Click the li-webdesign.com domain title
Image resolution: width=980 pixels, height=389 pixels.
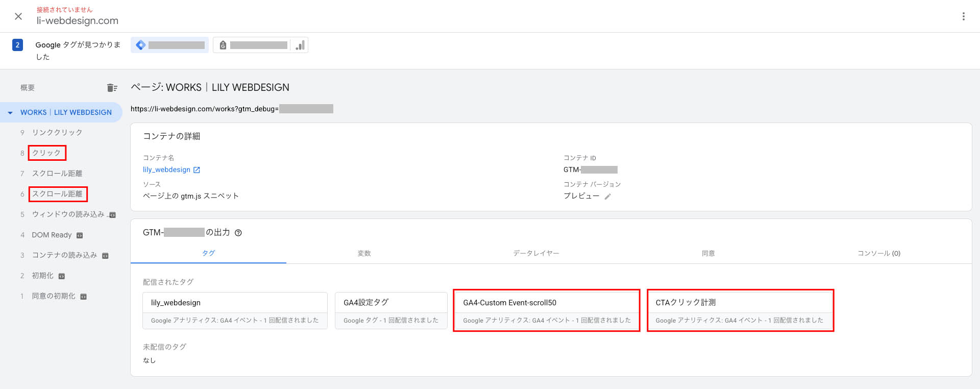tap(78, 21)
